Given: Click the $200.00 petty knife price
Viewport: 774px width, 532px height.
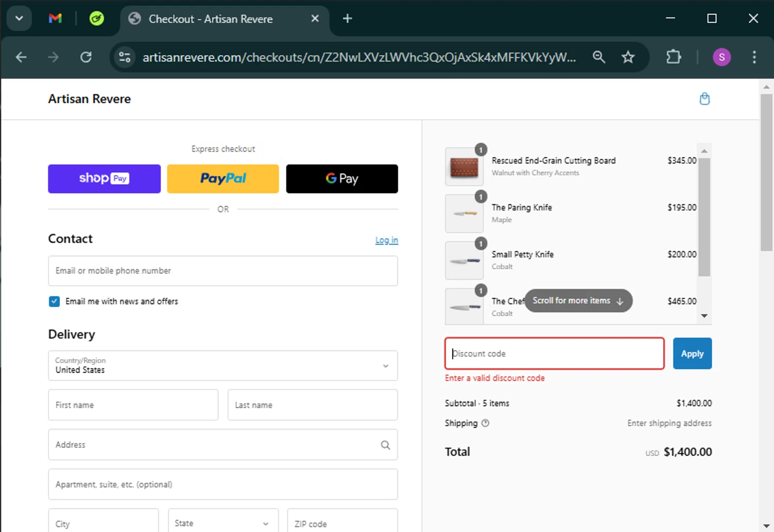Looking at the screenshot, I should pyautogui.click(x=682, y=254).
